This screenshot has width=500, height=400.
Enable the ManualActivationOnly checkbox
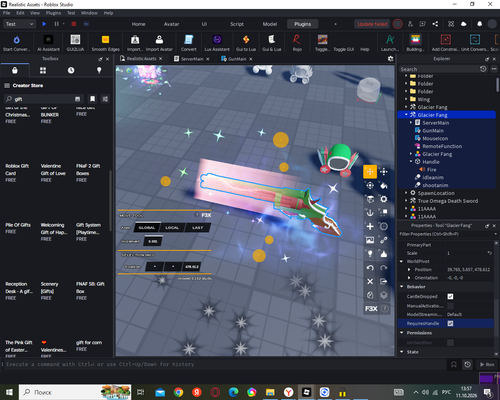[x=450, y=306]
